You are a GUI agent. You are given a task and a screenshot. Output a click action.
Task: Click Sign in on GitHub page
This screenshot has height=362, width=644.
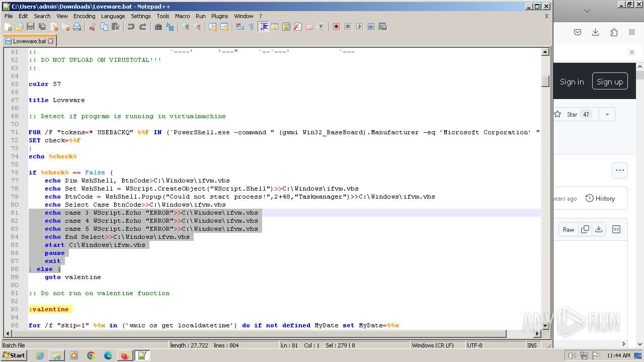tap(572, 82)
